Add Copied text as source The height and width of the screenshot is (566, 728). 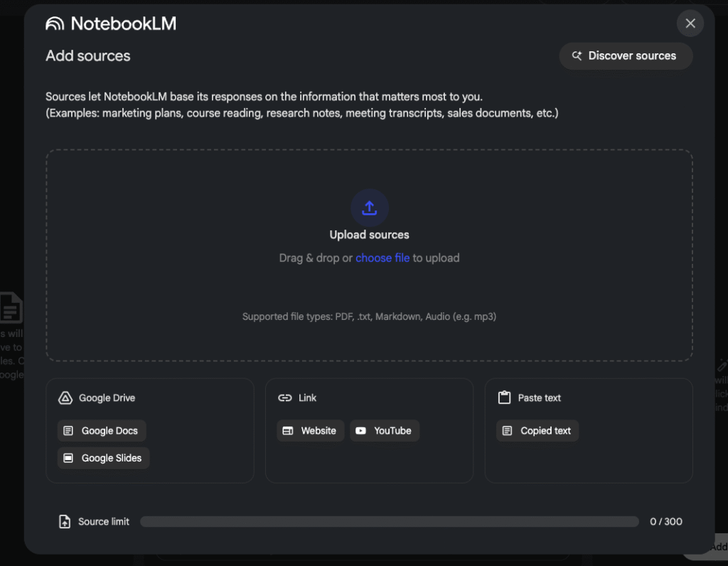tap(537, 431)
